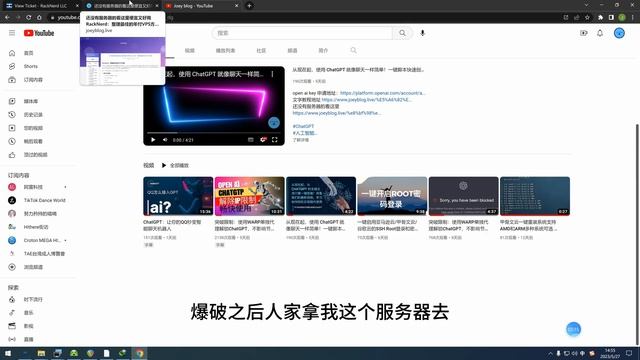
Task: Switch to joeyblog.live browser tab
Action: tap(122, 6)
